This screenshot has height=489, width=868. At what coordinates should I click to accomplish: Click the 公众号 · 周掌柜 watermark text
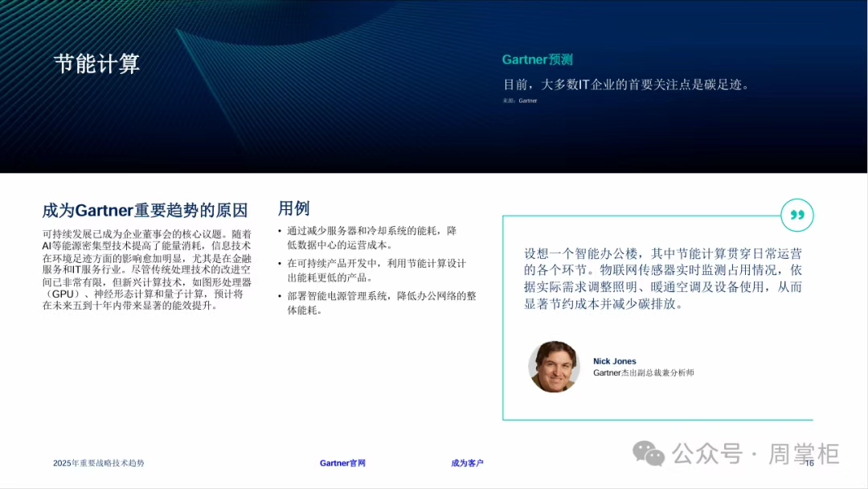click(x=755, y=454)
